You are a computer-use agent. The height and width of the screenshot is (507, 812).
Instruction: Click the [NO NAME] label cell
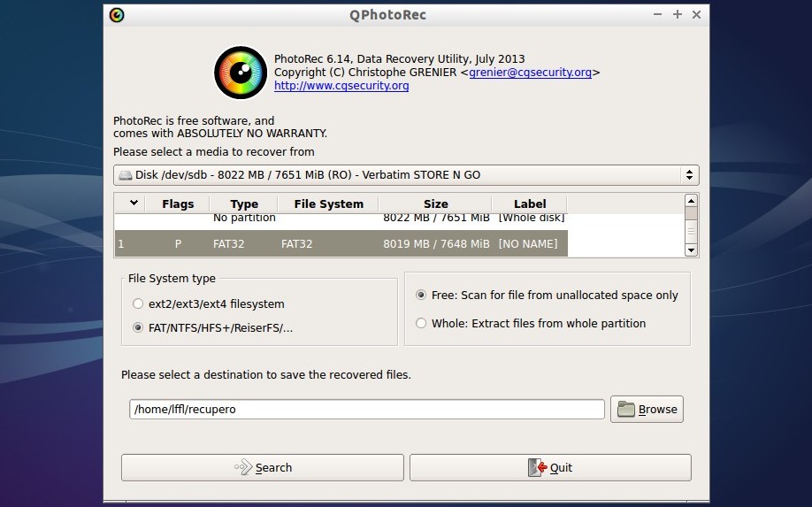(528, 244)
